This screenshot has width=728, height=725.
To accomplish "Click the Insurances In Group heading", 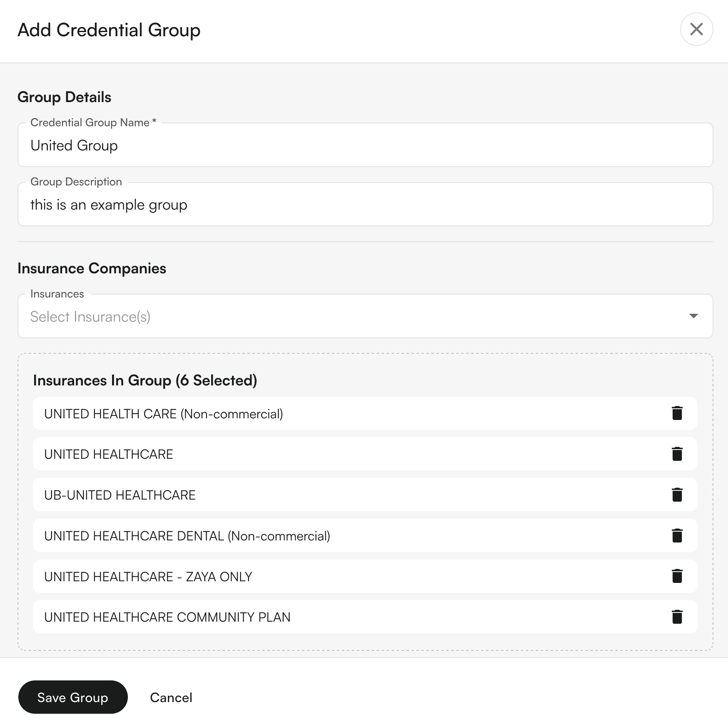I will click(x=145, y=380).
